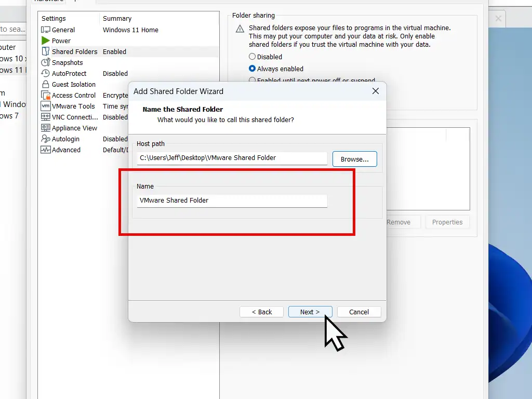This screenshot has width=532, height=399.
Task: Open Properties for the shared folder list
Action: [x=447, y=222]
